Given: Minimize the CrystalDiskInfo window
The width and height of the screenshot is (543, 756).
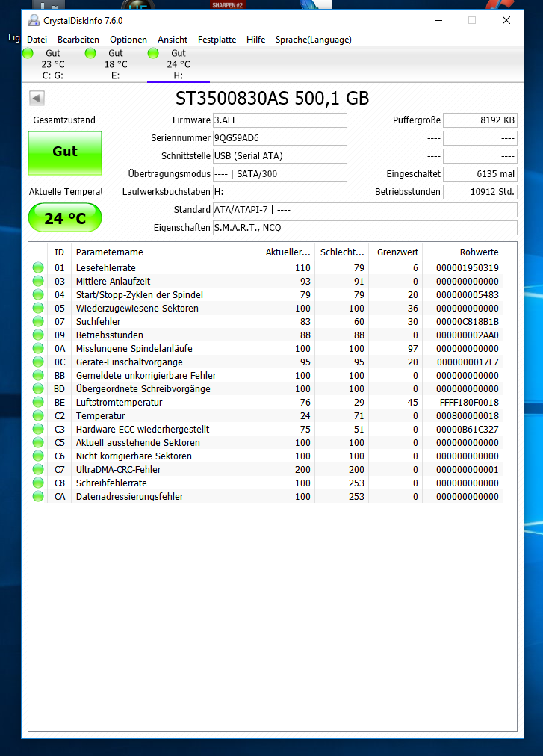Looking at the screenshot, I should (x=438, y=20).
